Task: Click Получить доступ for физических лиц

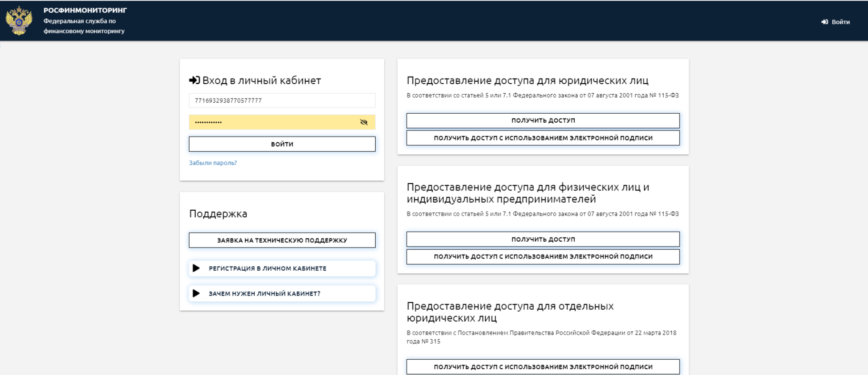Action: coord(543,239)
